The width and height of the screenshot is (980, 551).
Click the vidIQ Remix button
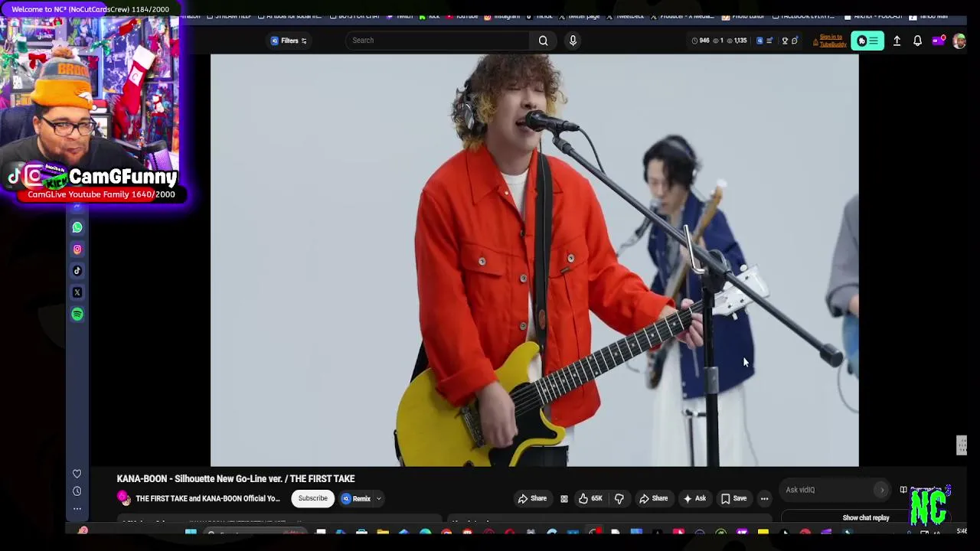point(356,499)
